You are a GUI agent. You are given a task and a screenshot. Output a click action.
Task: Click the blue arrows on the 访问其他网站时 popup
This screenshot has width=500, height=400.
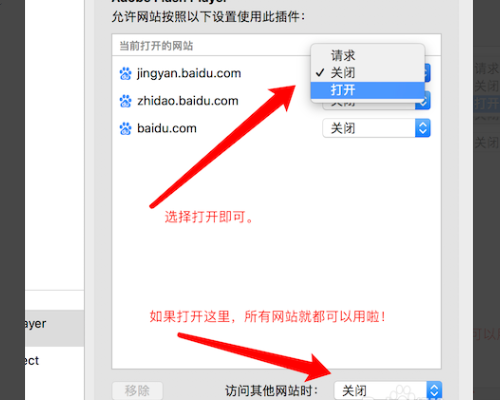[x=434, y=390]
